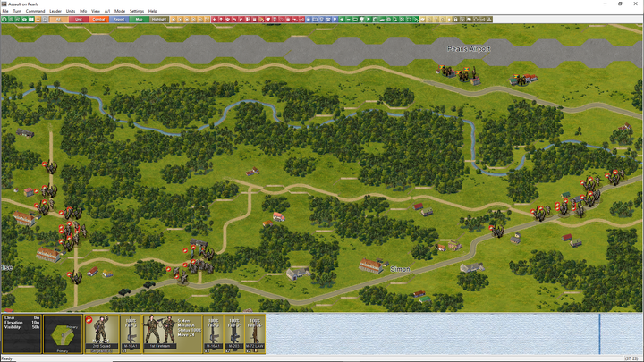
Task: Click the blue flag report icon
Action: (x=335, y=20)
